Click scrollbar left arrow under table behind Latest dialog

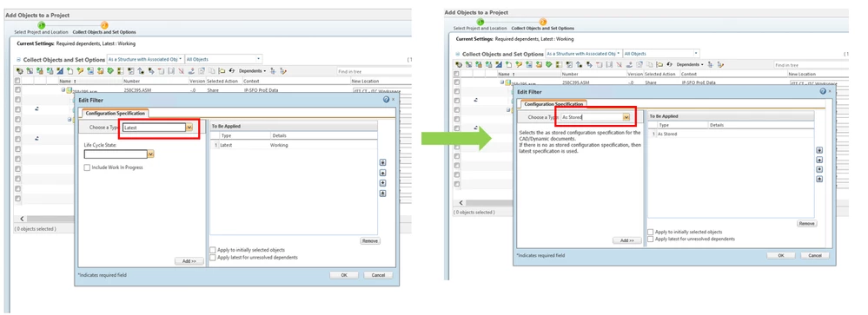23,219
